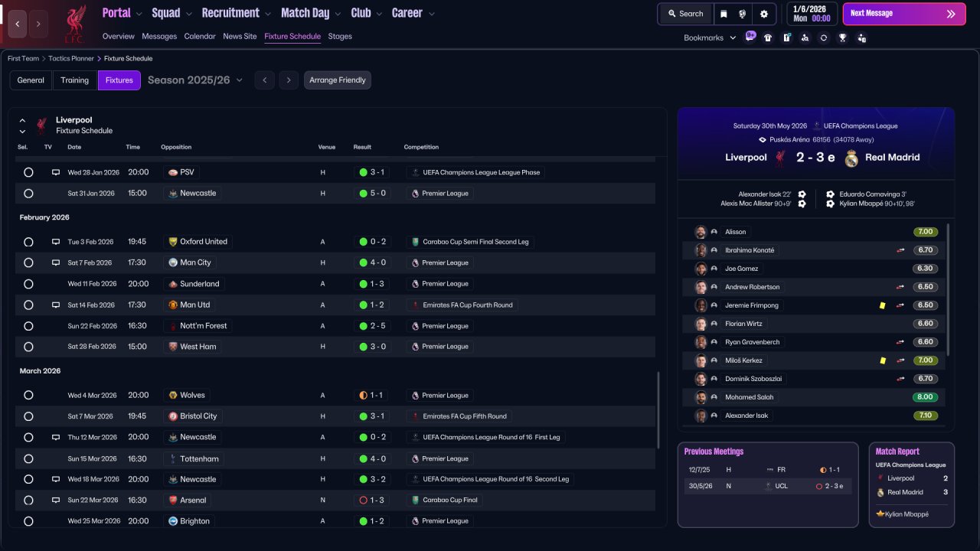Open the Messages tab

coord(159,36)
